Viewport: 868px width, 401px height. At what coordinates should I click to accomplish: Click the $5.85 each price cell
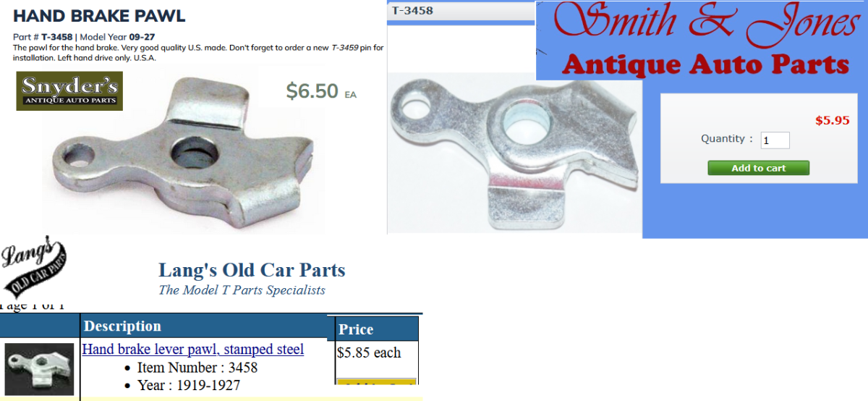click(369, 353)
